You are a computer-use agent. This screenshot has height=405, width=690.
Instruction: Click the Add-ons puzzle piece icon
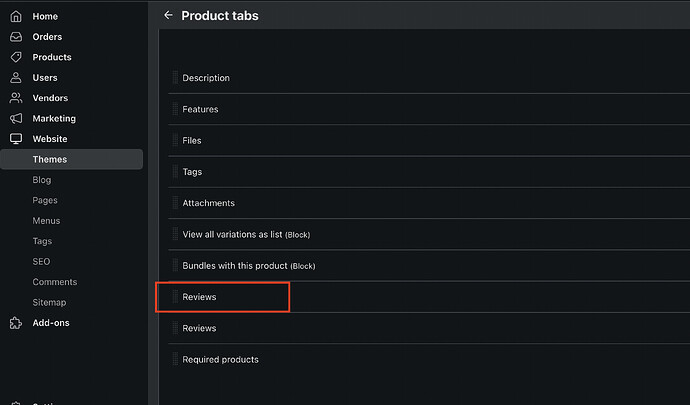pyautogui.click(x=15, y=323)
